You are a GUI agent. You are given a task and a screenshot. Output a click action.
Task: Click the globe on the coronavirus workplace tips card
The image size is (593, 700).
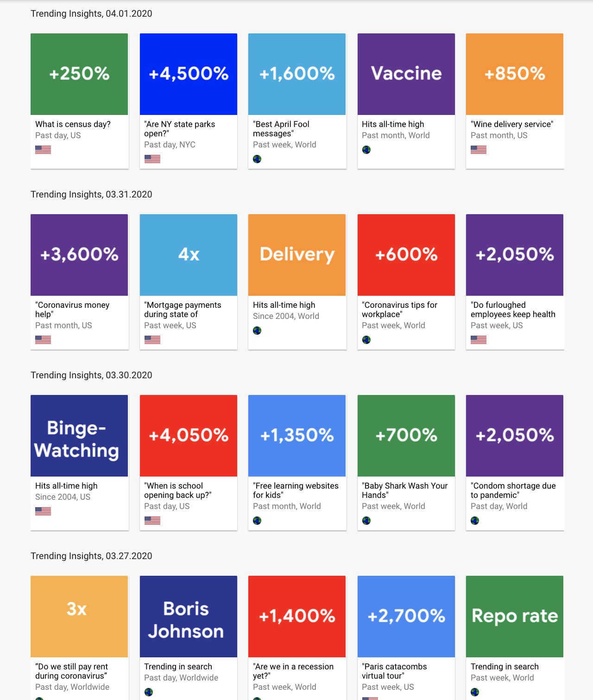(x=366, y=340)
